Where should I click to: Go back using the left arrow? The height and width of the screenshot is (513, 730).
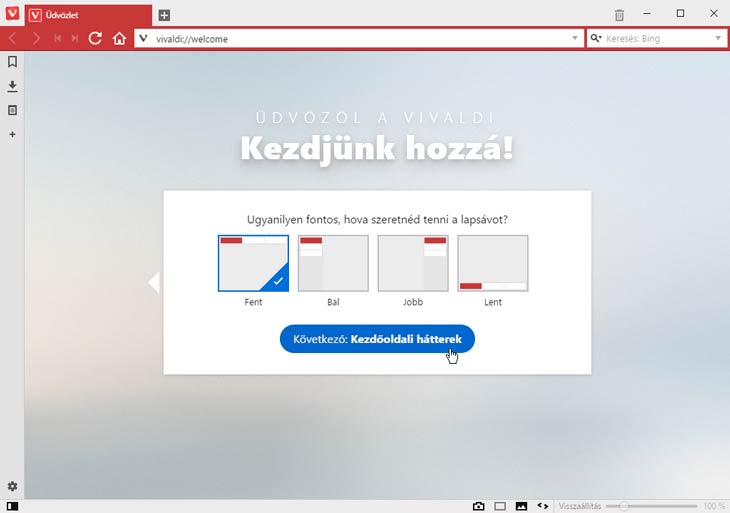pos(13,38)
